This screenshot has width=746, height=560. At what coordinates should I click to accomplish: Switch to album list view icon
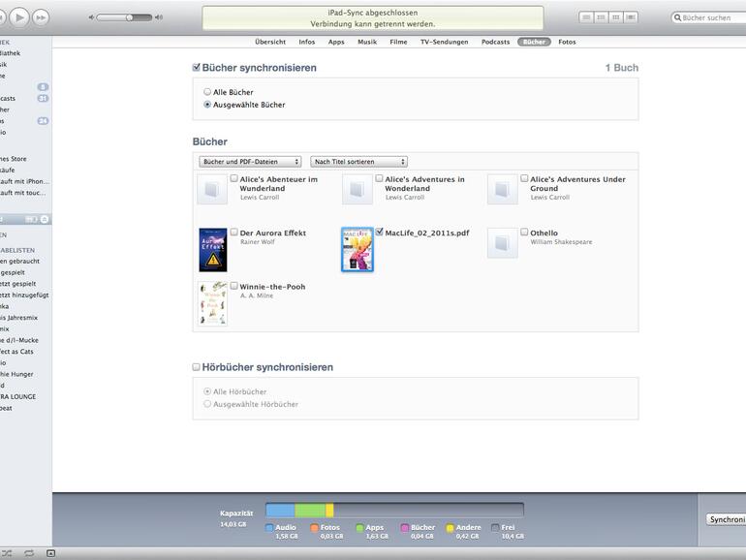[x=601, y=17]
